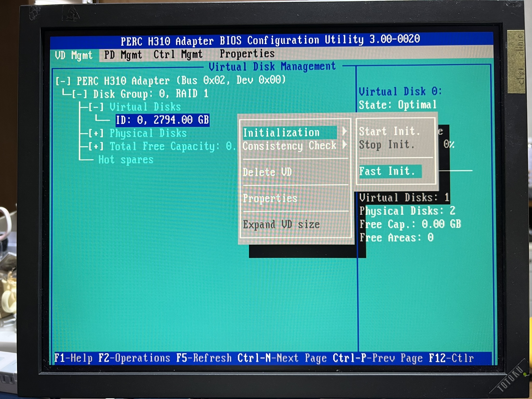The height and width of the screenshot is (399, 532).
Task: Click the PERC H310 BIOS Configuration Utility title
Action: click(x=270, y=40)
